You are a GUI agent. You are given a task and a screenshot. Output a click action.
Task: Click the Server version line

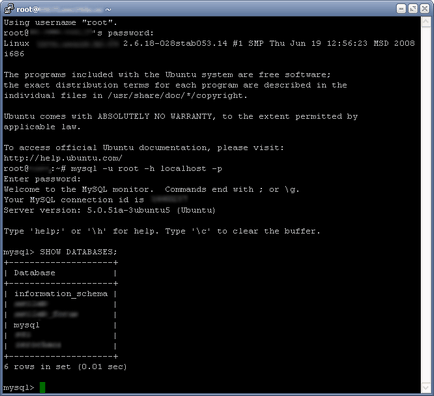[110, 210]
